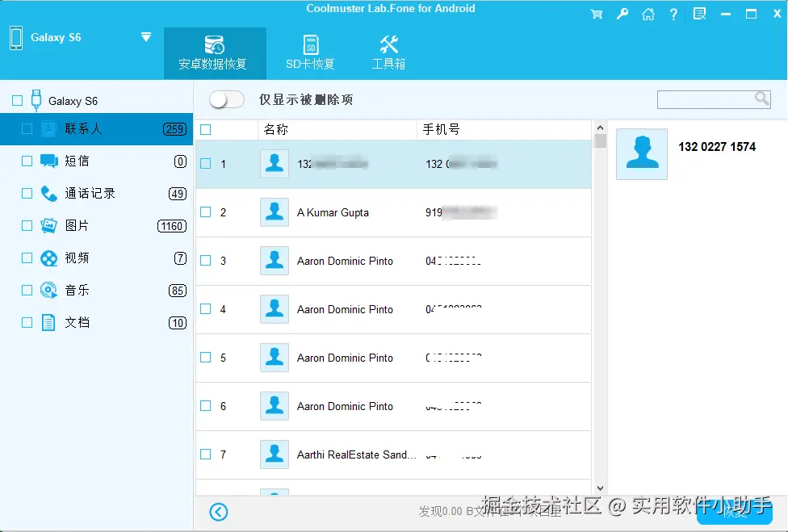Image resolution: width=788 pixels, height=532 pixels.
Task: Select Aarthi RealEstate Sand... contact name
Action: coord(356,455)
